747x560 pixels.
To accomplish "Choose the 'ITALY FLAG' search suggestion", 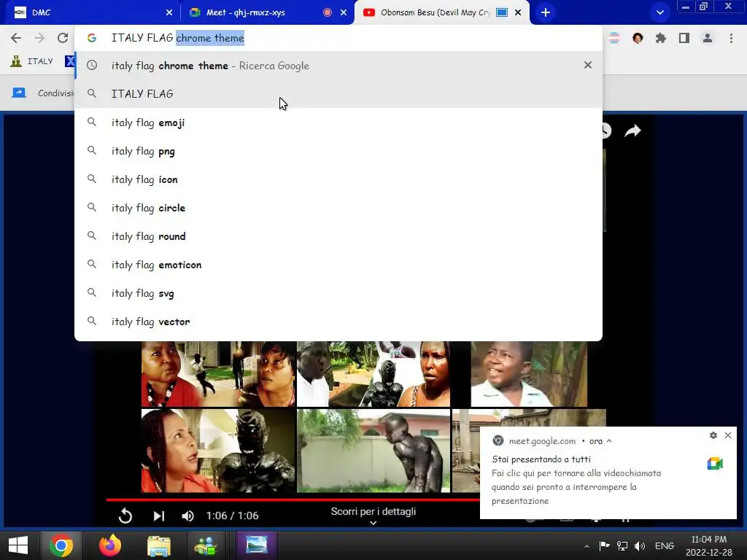I will (x=338, y=94).
